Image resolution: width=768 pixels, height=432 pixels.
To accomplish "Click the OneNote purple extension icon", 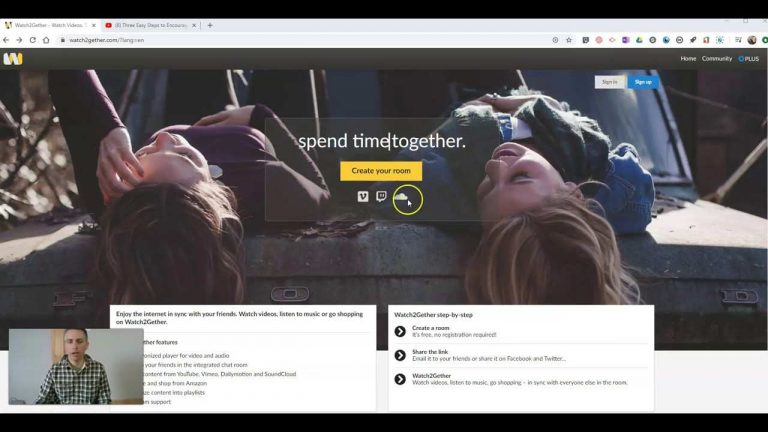I will coord(625,40).
